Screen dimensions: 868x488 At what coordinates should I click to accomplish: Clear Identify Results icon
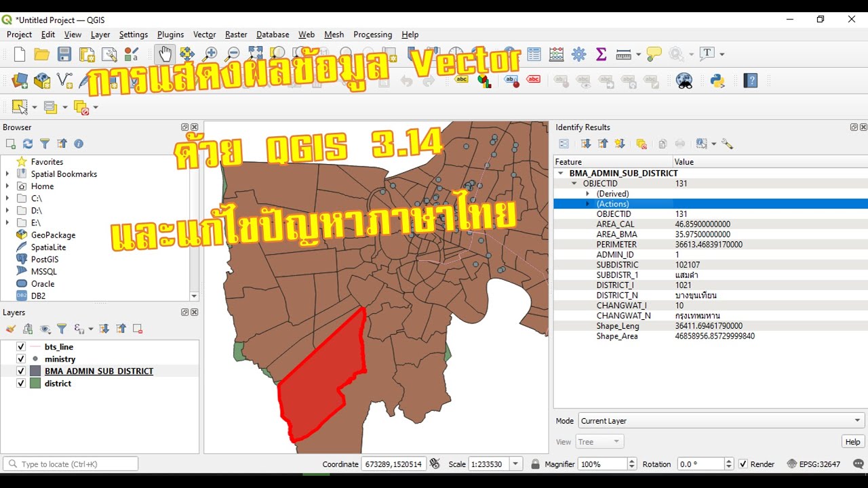tap(642, 144)
